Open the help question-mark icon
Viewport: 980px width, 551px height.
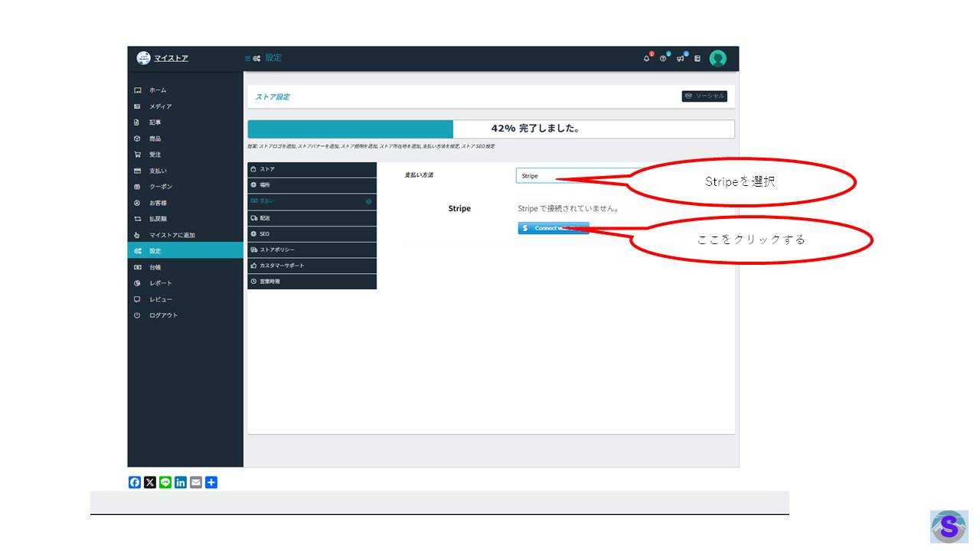click(664, 58)
